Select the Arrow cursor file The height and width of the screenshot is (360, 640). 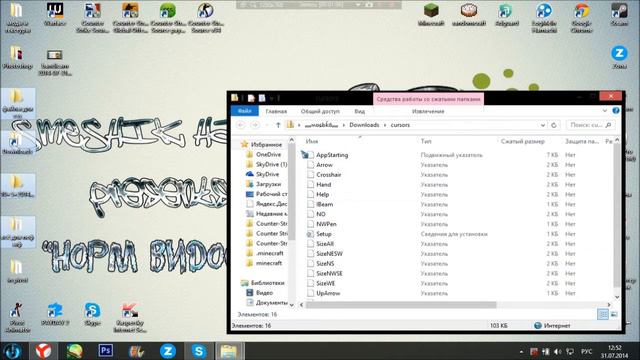(x=324, y=165)
